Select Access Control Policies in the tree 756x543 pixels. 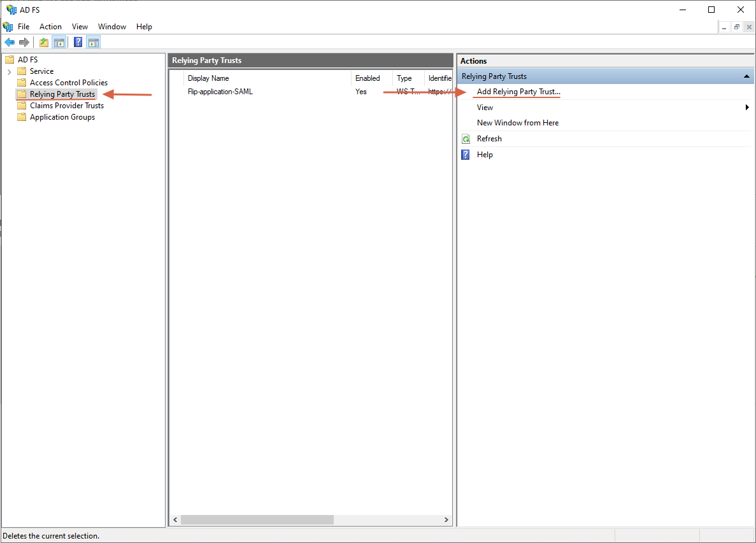pyautogui.click(x=68, y=83)
